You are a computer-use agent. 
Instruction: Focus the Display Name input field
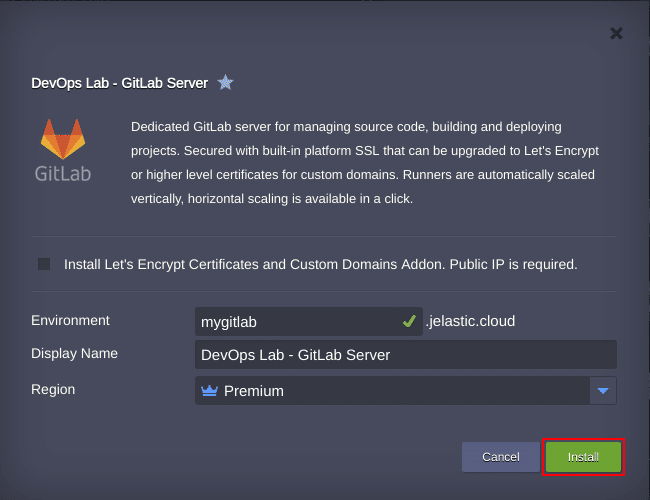pyautogui.click(x=406, y=354)
